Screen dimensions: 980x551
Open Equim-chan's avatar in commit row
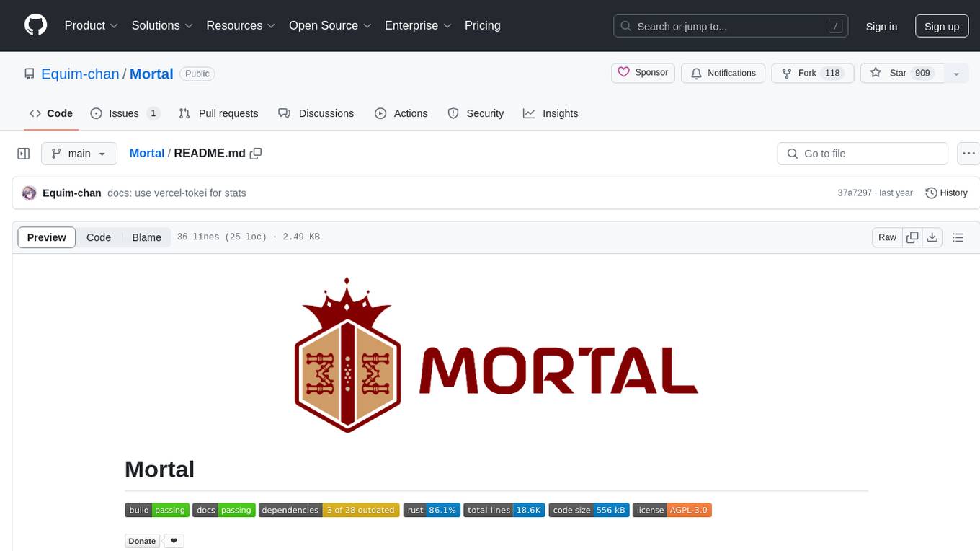tap(29, 193)
